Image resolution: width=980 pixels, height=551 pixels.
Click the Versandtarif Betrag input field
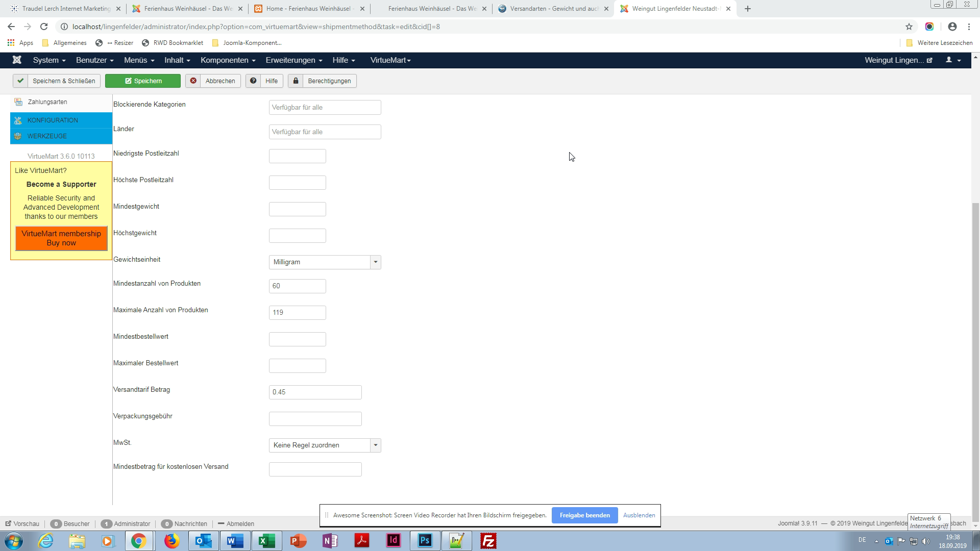[x=315, y=392]
